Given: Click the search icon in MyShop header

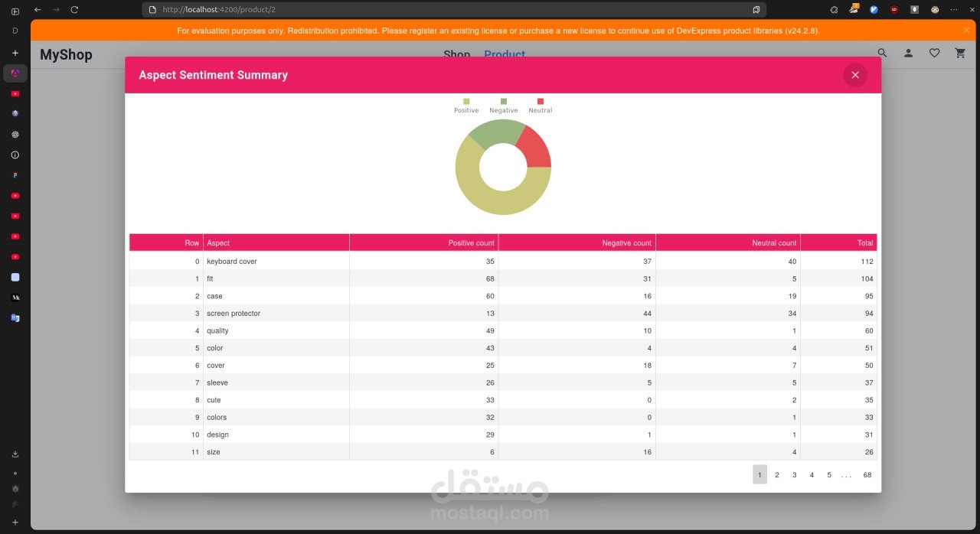Looking at the screenshot, I should tap(882, 54).
